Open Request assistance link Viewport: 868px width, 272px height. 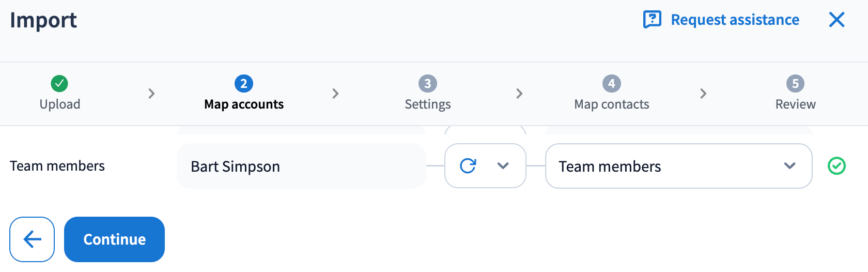coord(735,20)
